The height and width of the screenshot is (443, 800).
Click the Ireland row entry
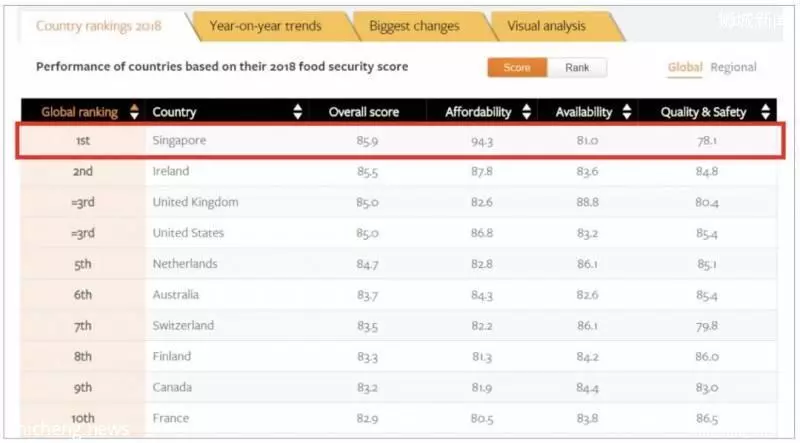click(170, 172)
